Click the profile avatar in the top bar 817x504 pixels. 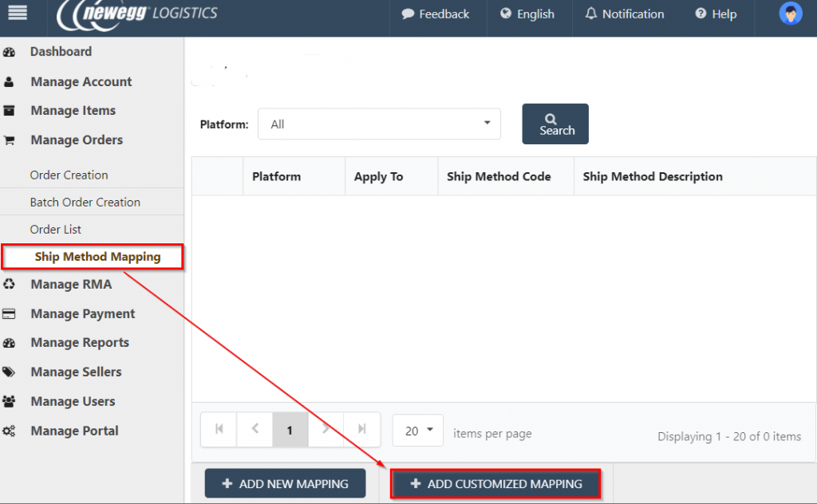(790, 14)
